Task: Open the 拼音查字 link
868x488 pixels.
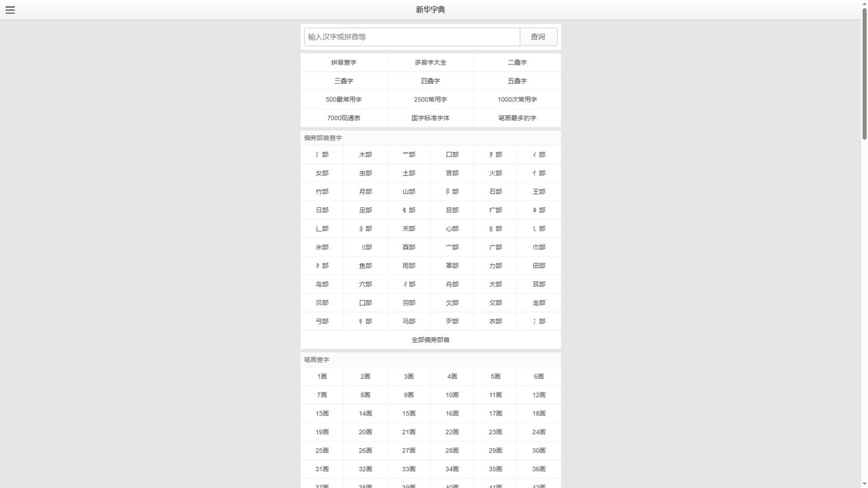Action: [x=344, y=63]
